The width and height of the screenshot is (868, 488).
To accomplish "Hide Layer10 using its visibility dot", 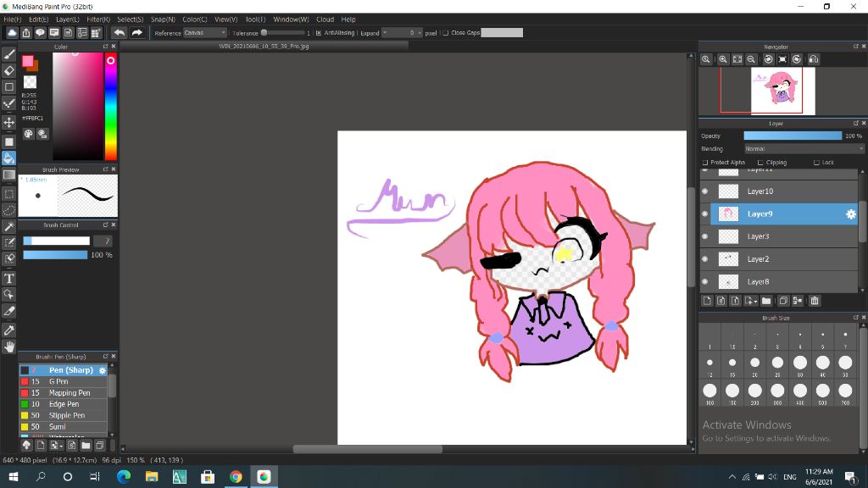I will point(704,191).
